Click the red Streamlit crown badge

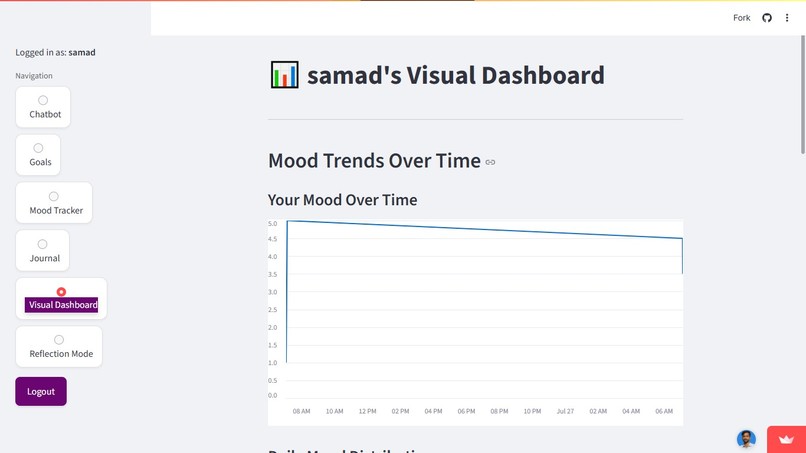pyautogui.click(x=786, y=440)
